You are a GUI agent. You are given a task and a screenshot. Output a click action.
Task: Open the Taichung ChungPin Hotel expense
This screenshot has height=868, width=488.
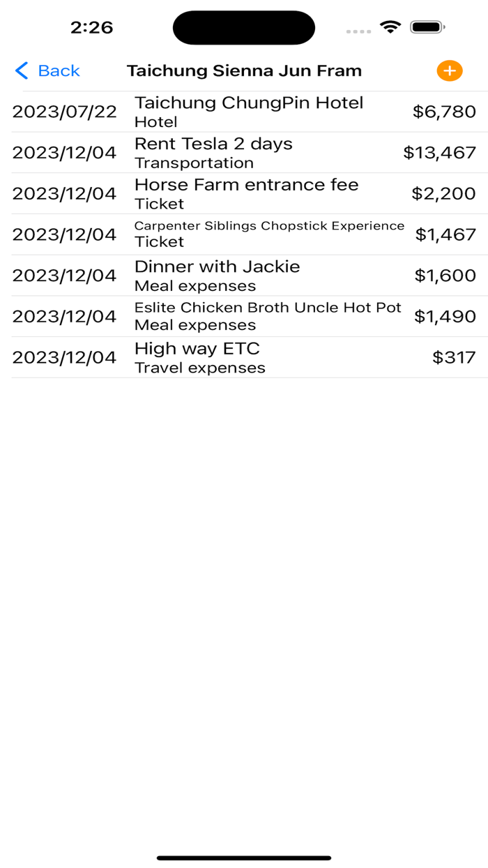244,111
